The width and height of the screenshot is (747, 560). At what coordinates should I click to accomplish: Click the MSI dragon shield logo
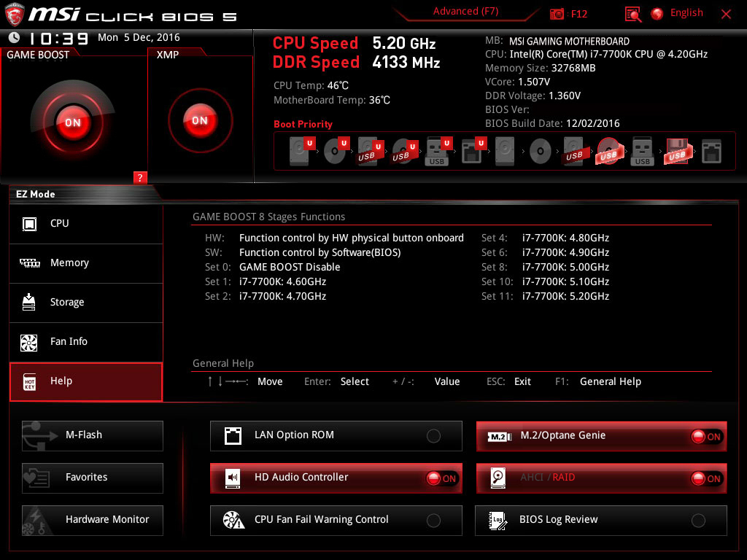click(x=15, y=15)
